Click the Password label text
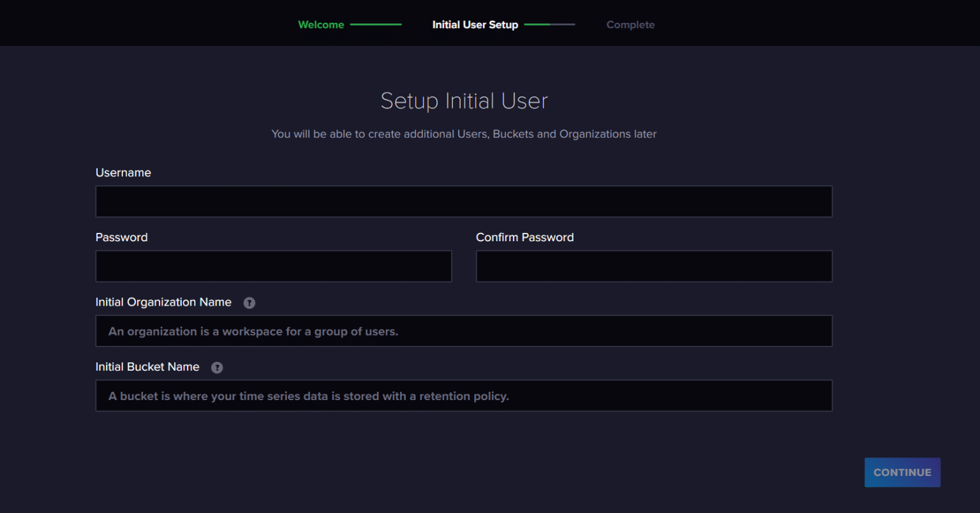 point(121,237)
